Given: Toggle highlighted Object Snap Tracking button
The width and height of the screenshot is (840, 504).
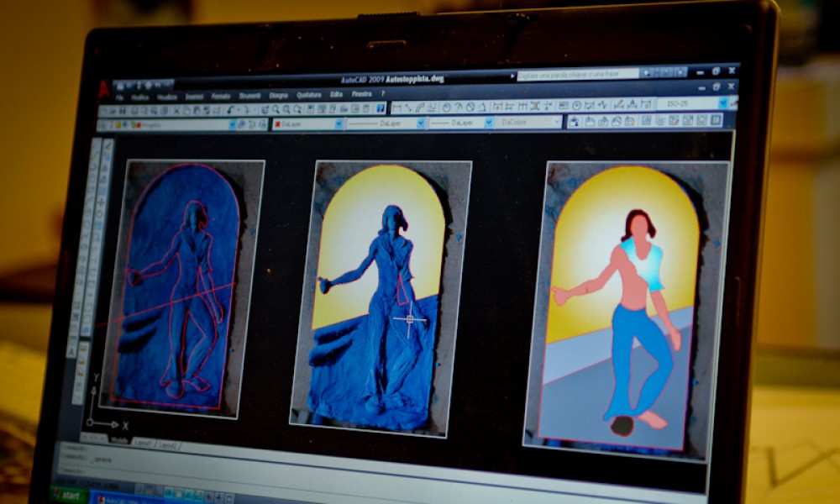Looking at the screenshot, I should [x=188, y=496].
